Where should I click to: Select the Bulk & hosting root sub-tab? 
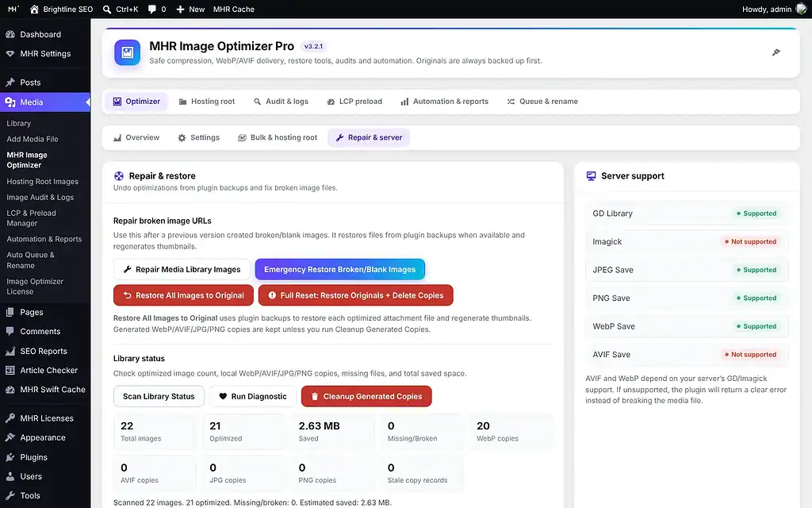pyautogui.click(x=278, y=137)
